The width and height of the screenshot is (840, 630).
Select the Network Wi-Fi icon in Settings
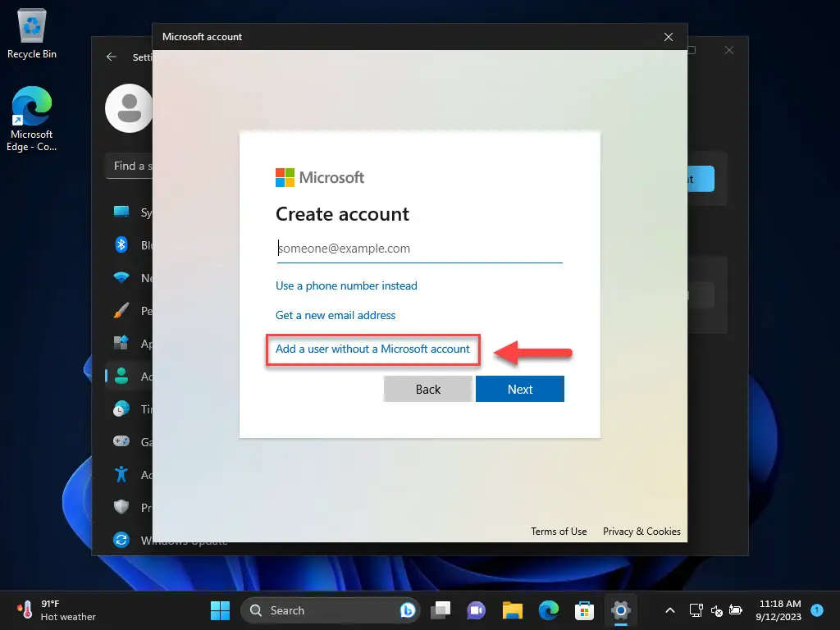click(121, 277)
